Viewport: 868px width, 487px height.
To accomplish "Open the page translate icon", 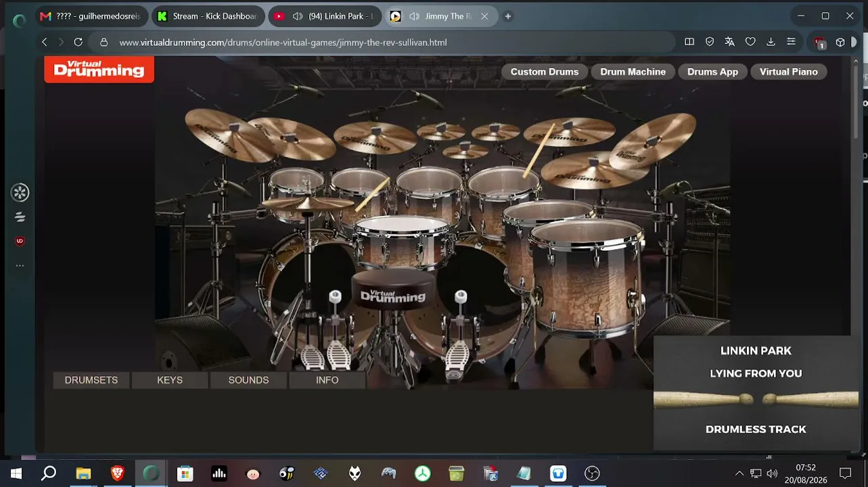I will [730, 42].
